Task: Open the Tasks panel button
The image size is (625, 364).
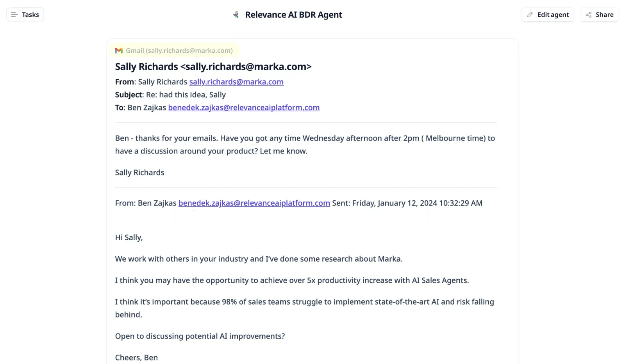Action: point(25,14)
